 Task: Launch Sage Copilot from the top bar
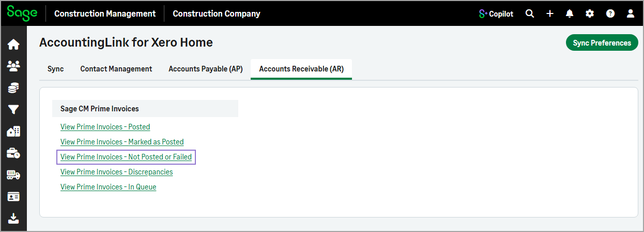[x=496, y=14]
